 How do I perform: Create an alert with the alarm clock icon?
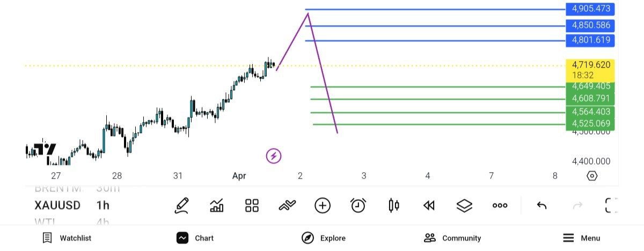(x=358, y=205)
